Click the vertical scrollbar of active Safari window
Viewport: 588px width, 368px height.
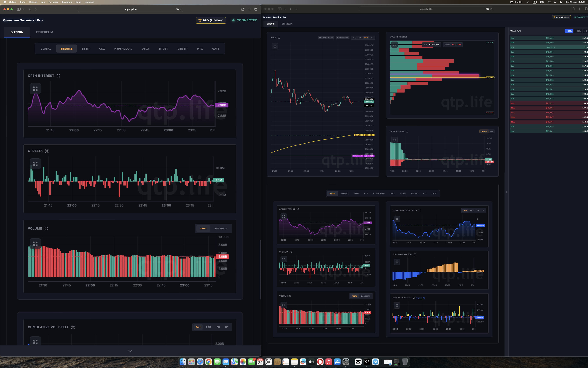pos(260,270)
